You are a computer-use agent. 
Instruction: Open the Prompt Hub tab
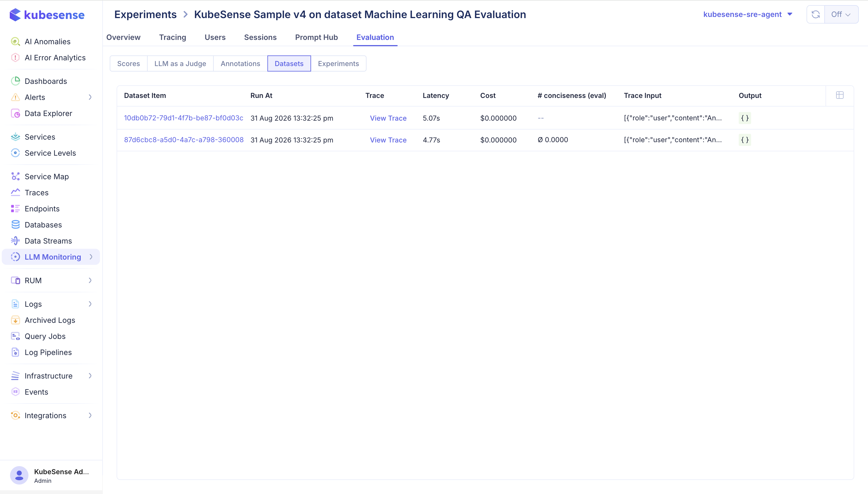pyautogui.click(x=316, y=37)
